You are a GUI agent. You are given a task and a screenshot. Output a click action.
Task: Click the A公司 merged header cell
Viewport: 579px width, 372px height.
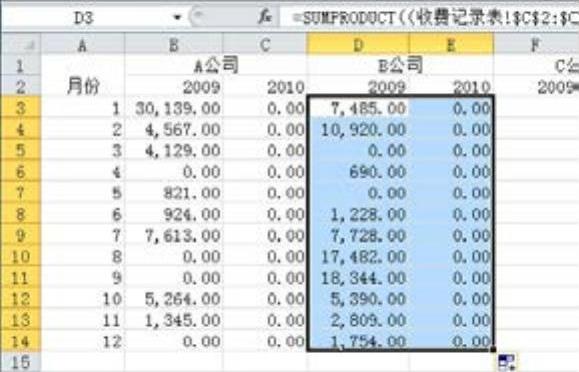click(216, 66)
